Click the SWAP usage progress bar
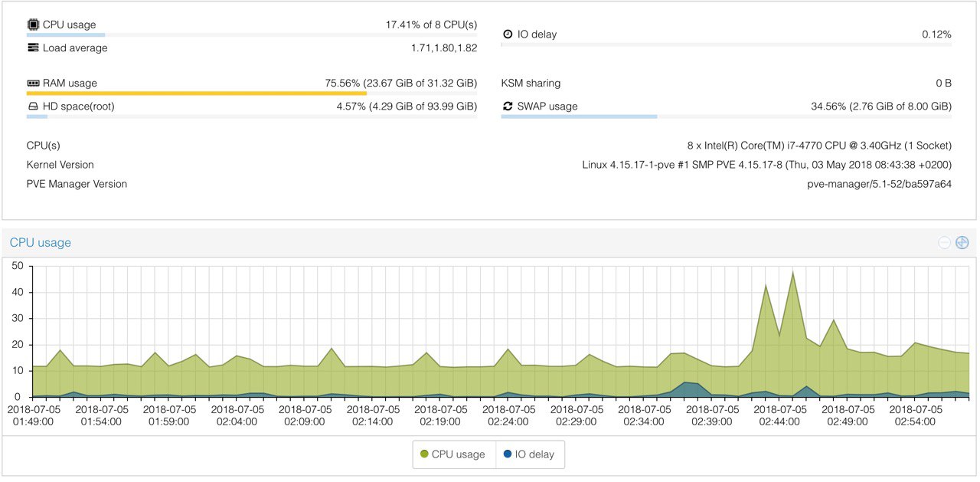This screenshot has width=980, height=482. click(727, 116)
